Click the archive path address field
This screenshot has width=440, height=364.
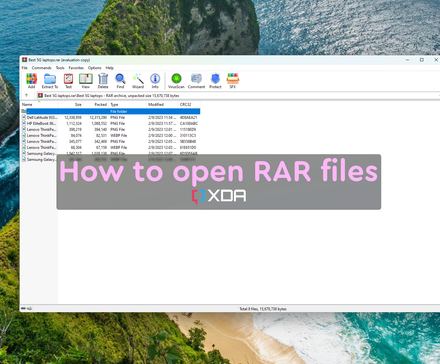click(237, 95)
